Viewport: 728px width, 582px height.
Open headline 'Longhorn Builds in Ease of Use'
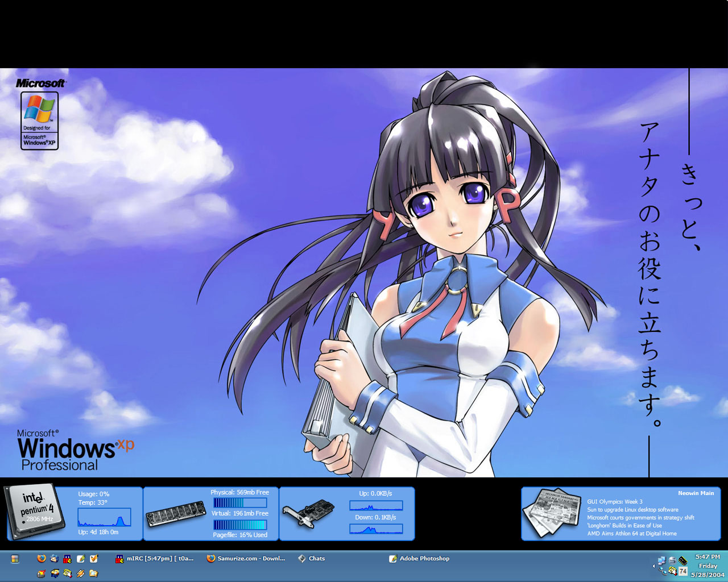[624, 526]
